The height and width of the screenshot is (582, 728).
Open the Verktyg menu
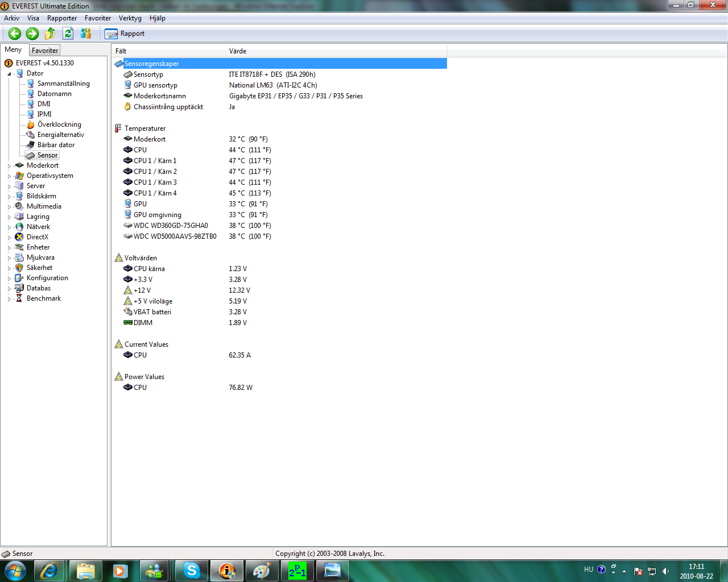(x=130, y=18)
